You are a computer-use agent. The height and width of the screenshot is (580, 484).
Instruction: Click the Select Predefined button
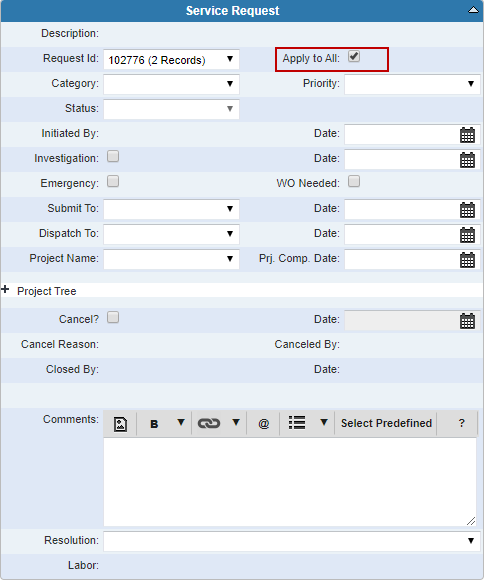(x=386, y=423)
